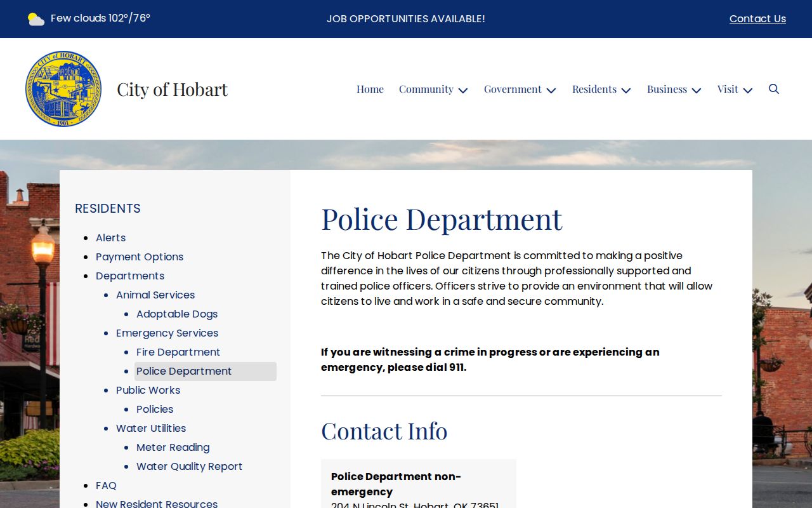Viewport: 812px width, 508px height.
Task: Go to the Home nav item
Action: pos(370,89)
